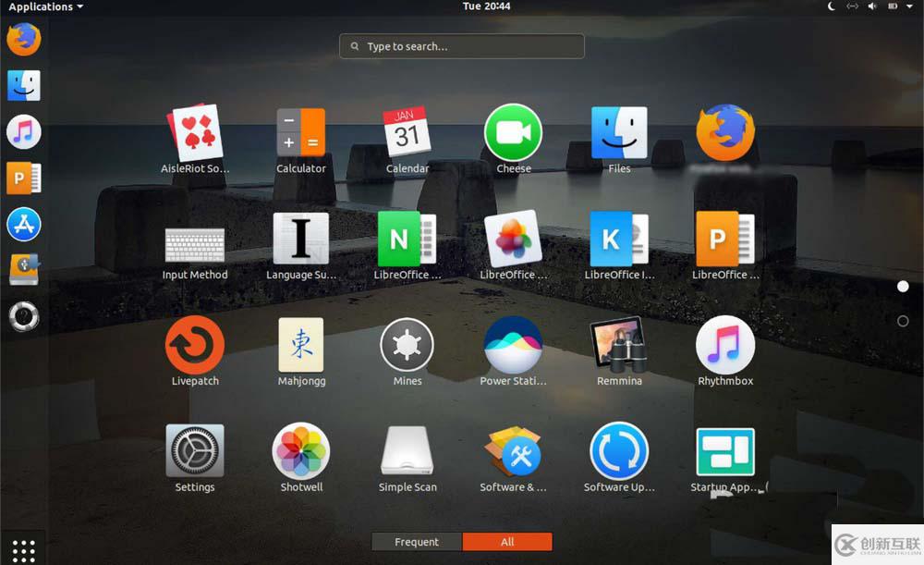Open Livepatch
This screenshot has height=565, width=924.
coord(195,345)
